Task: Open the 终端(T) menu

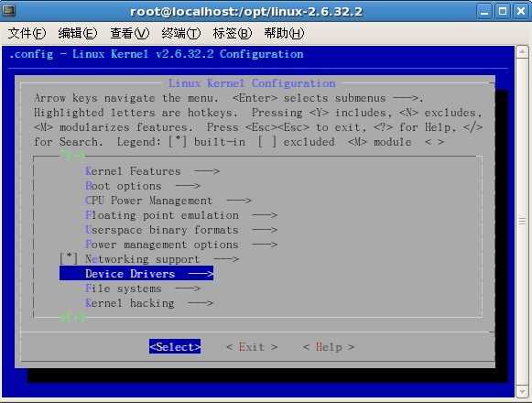Action: (x=180, y=33)
